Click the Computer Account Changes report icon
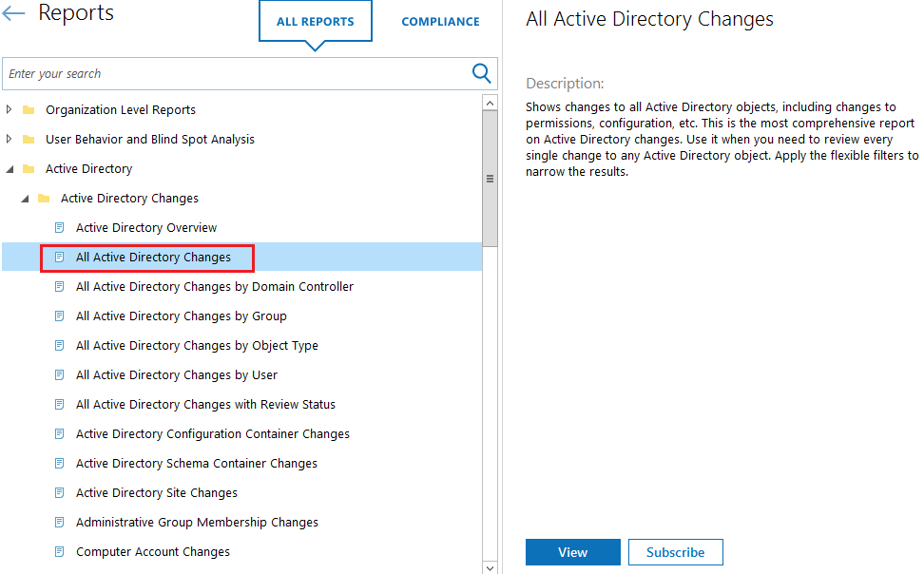The height and width of the screenshot is (574, 924). (x=59, y=552)
